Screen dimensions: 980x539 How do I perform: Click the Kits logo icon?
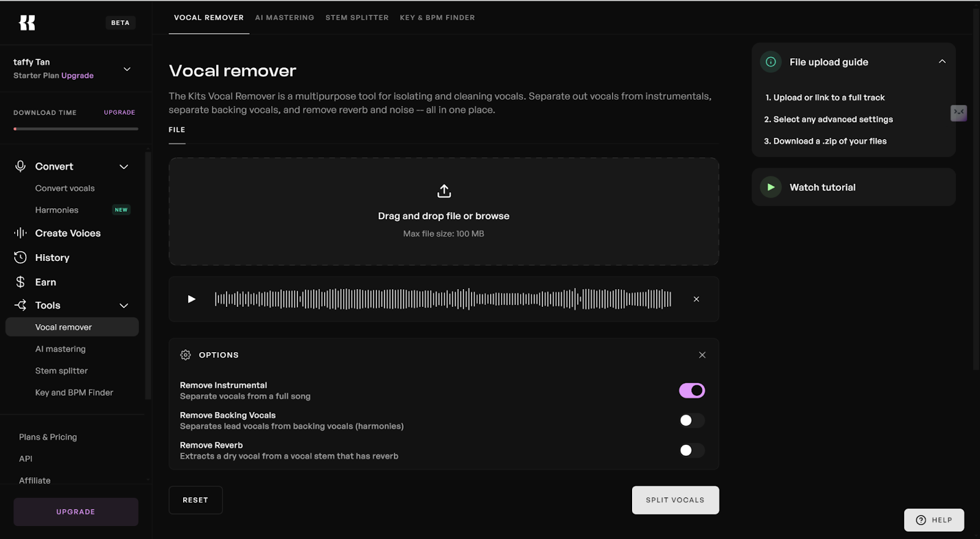(x=27, y=23)
